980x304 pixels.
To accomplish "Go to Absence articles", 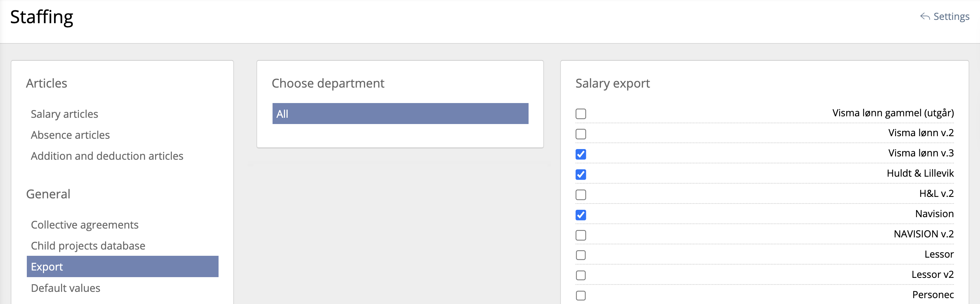I will tap(70, 135).
